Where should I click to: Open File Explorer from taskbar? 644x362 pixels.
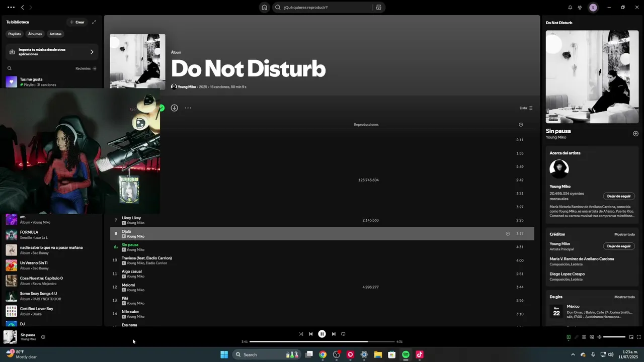point(378,354)
